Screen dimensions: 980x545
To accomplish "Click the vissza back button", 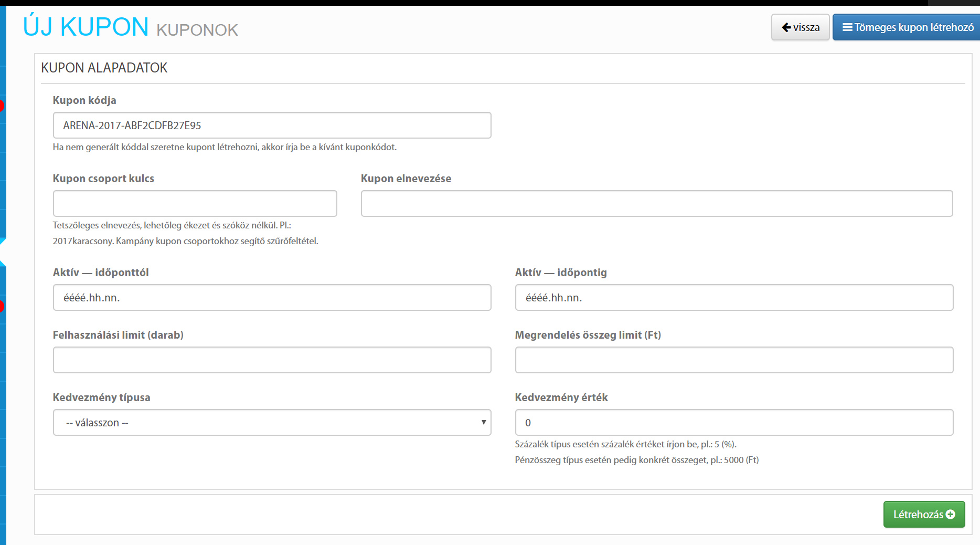I will coord(800,27).
